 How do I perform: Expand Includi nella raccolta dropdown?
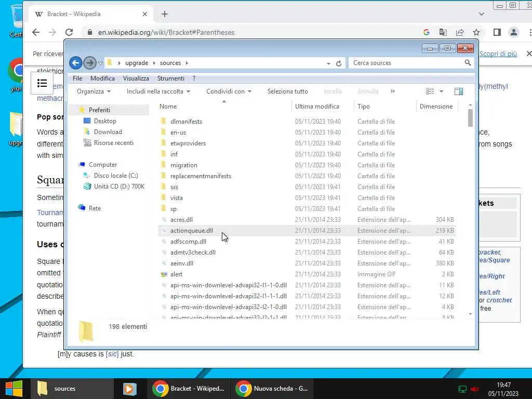click(x=158, y=91)
